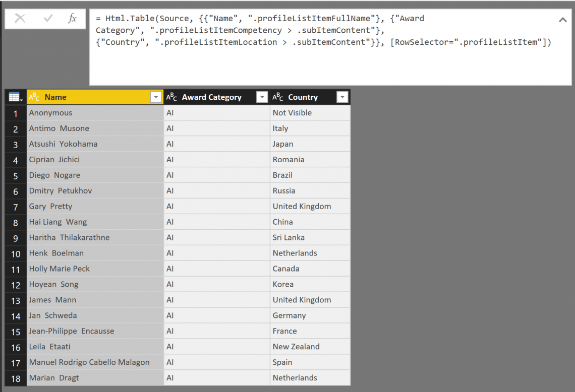Image resolution: width=575 pixels, height=392 pixels.
Task: Click the Country cell 'Sri Lanka'
Action: pos(310,237)
